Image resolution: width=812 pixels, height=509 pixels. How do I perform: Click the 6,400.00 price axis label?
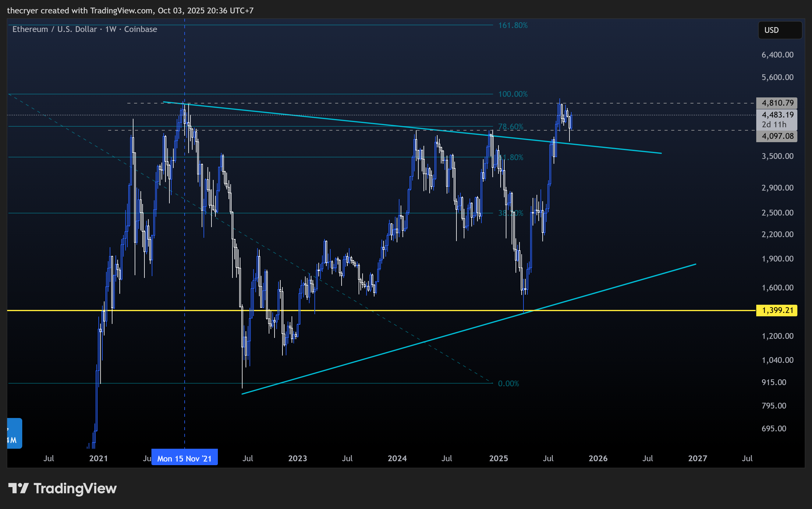(x=777, y=54)
